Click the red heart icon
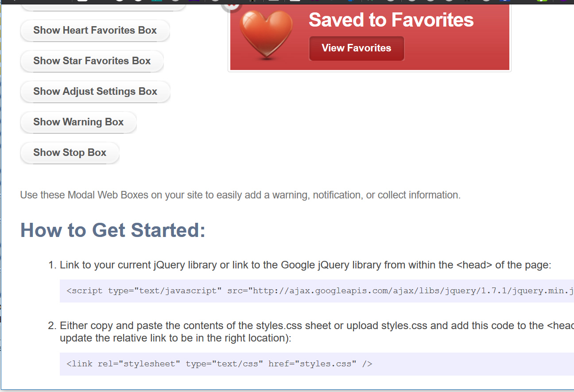The image size is (574, 392). coord(266,35)
